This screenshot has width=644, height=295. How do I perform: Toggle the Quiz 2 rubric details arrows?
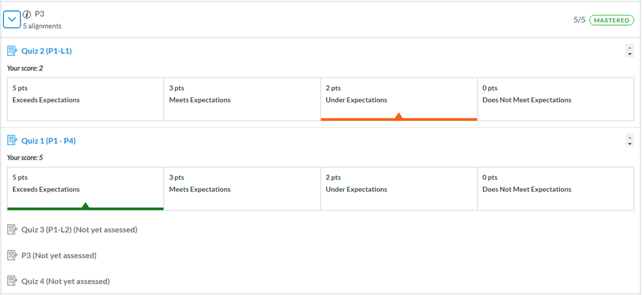coord(630,51)
